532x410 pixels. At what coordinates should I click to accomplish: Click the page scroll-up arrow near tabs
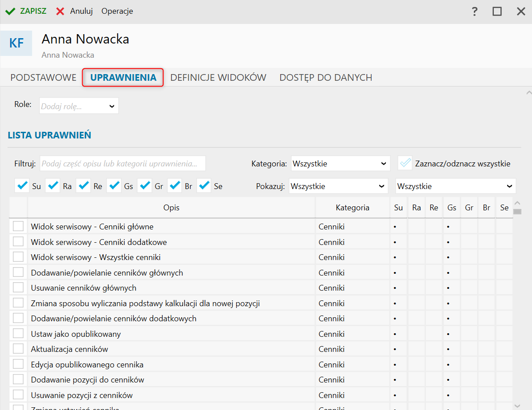528,92
